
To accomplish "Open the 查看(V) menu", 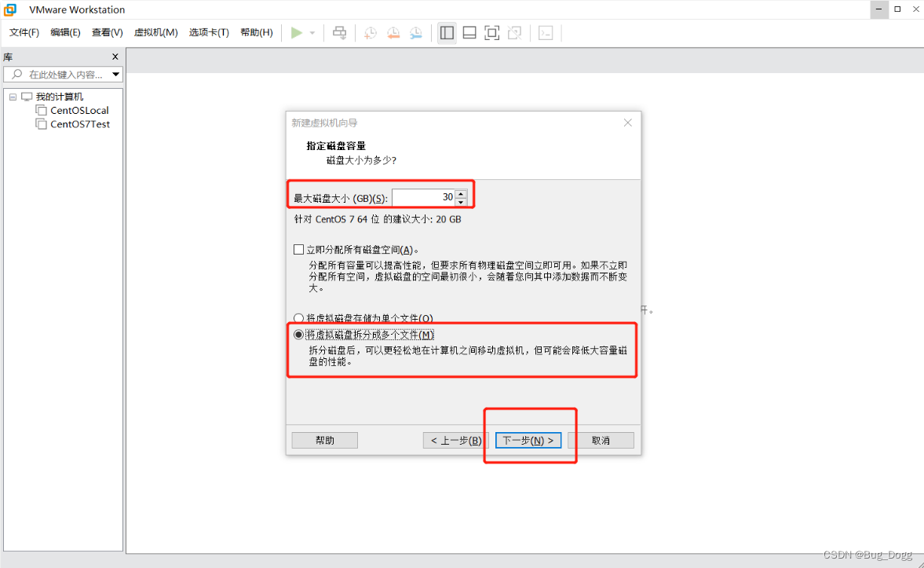I will [x=108, y=32].
